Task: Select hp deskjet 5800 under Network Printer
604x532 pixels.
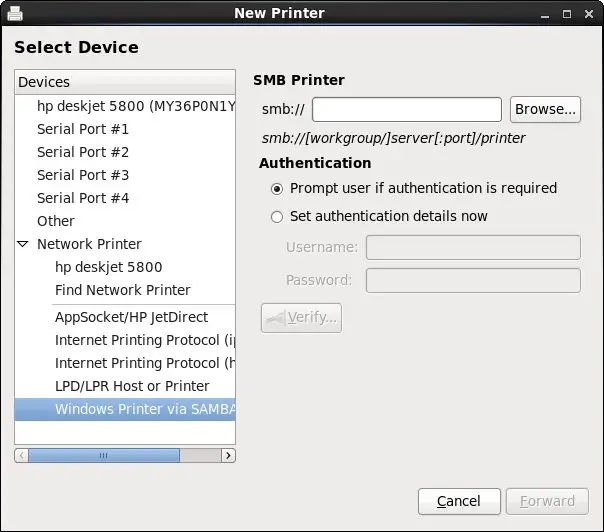Action: pyautogui.click(x=108, y=267)
